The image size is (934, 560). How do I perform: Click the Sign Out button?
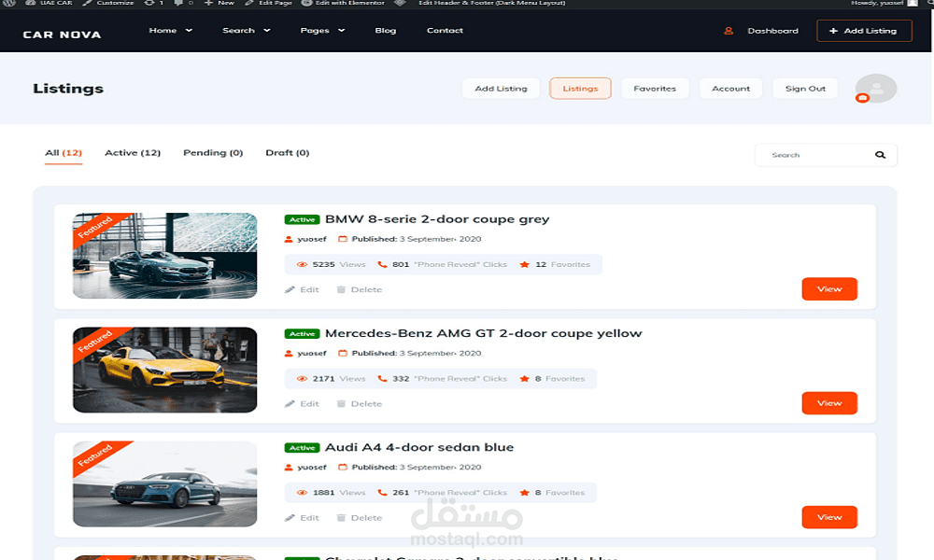pos(805,88)
